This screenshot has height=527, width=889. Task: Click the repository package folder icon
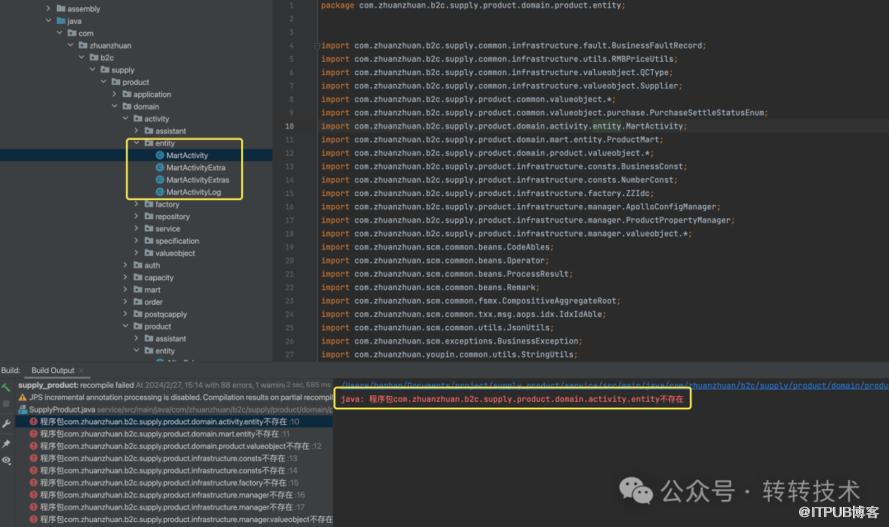pyautogui.click(x=149, y=216)
